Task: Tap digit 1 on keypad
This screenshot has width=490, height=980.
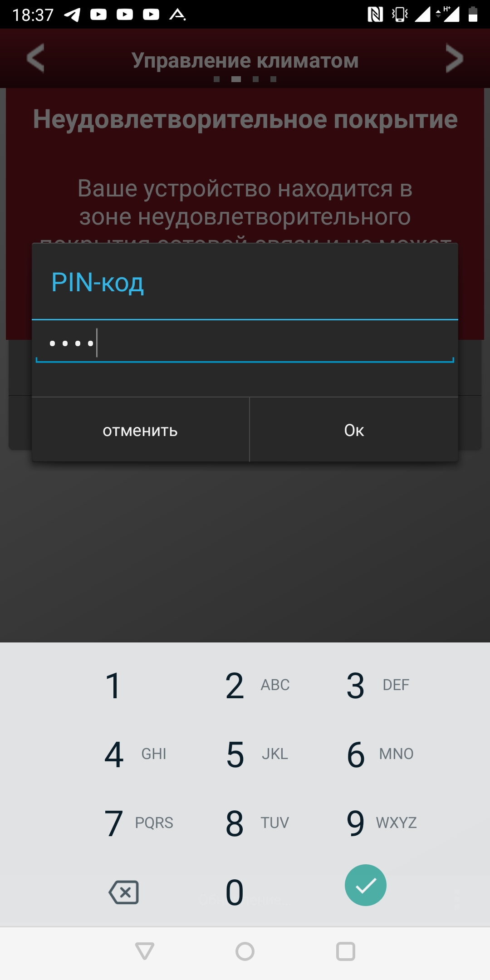Action: coord(113,685)
